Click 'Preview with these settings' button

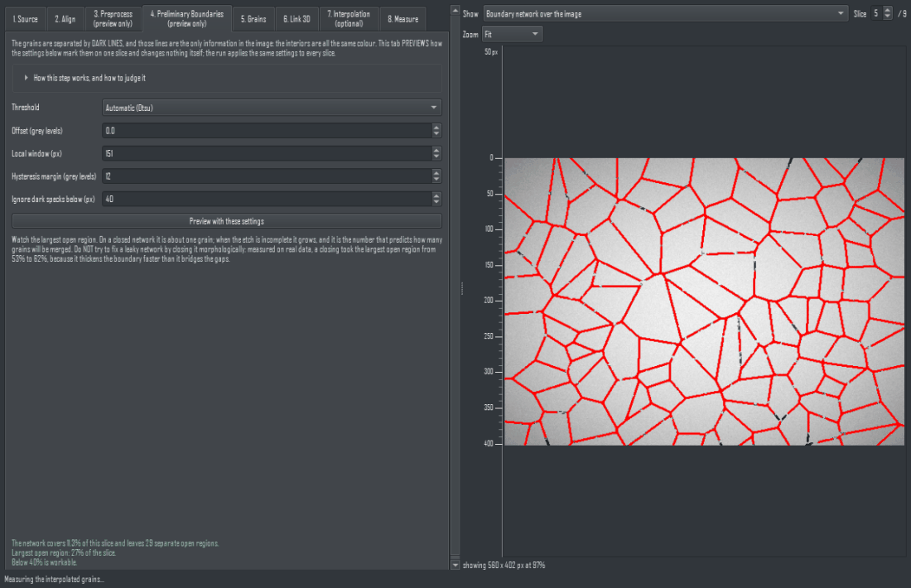coord(227,221)
